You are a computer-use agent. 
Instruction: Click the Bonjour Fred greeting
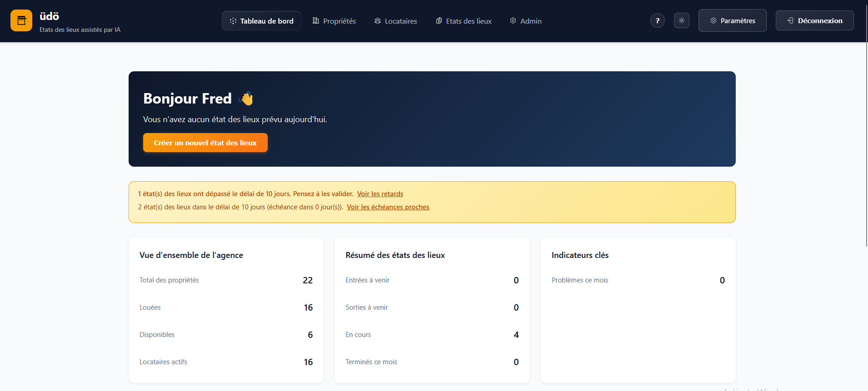[x=187, y=99]
